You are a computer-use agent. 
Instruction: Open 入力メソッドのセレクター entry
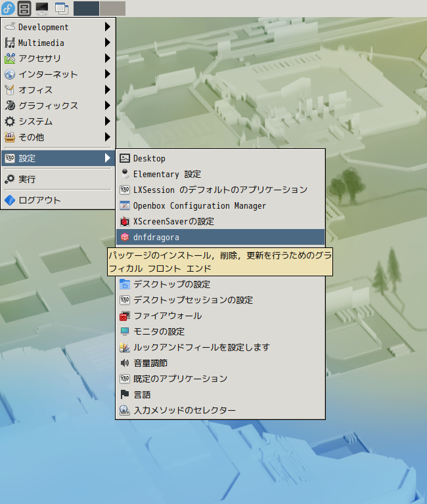pyautogui.click(x=221, y=410)
